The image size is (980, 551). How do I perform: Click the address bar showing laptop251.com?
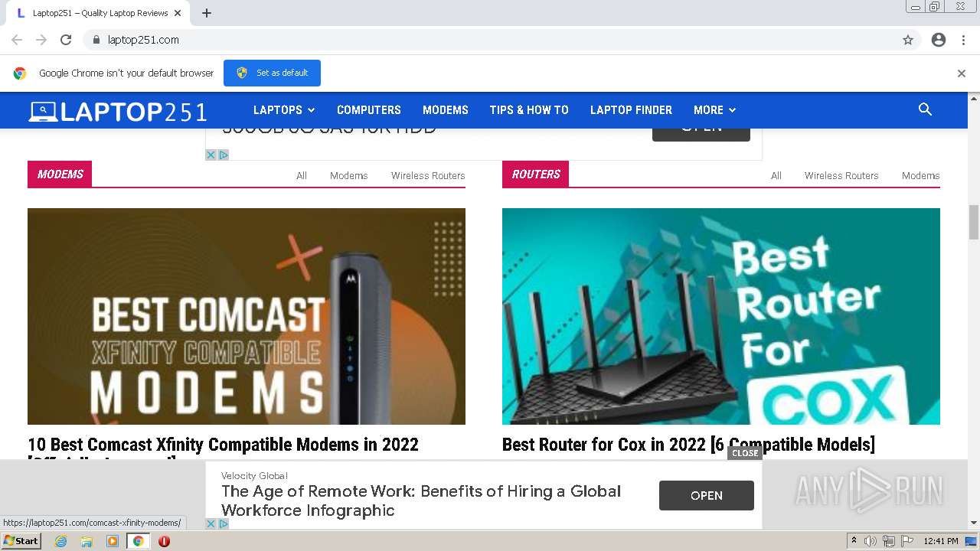click(x=490, y=40)
